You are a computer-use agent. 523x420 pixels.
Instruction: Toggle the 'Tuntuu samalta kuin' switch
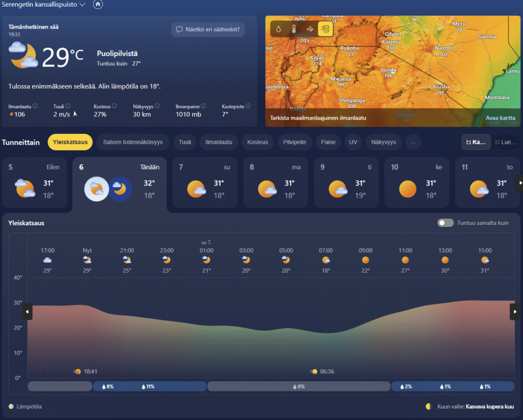point(445,223)
